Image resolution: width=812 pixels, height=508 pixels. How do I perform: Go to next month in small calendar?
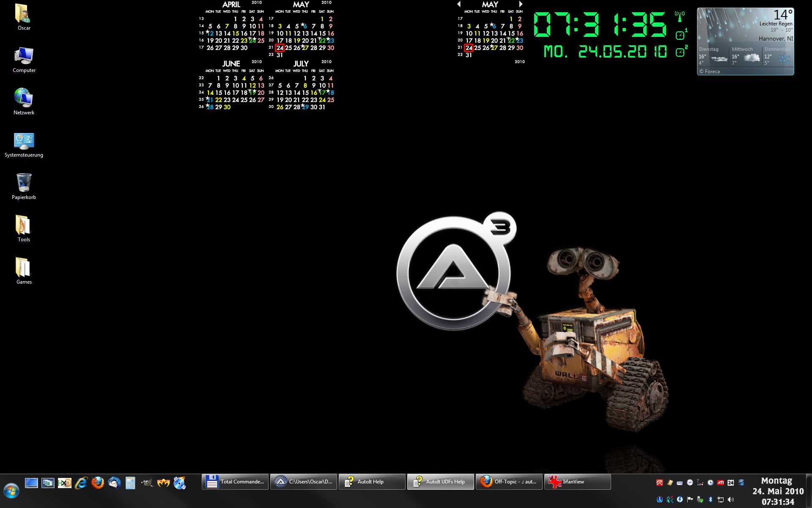(521, 4)
